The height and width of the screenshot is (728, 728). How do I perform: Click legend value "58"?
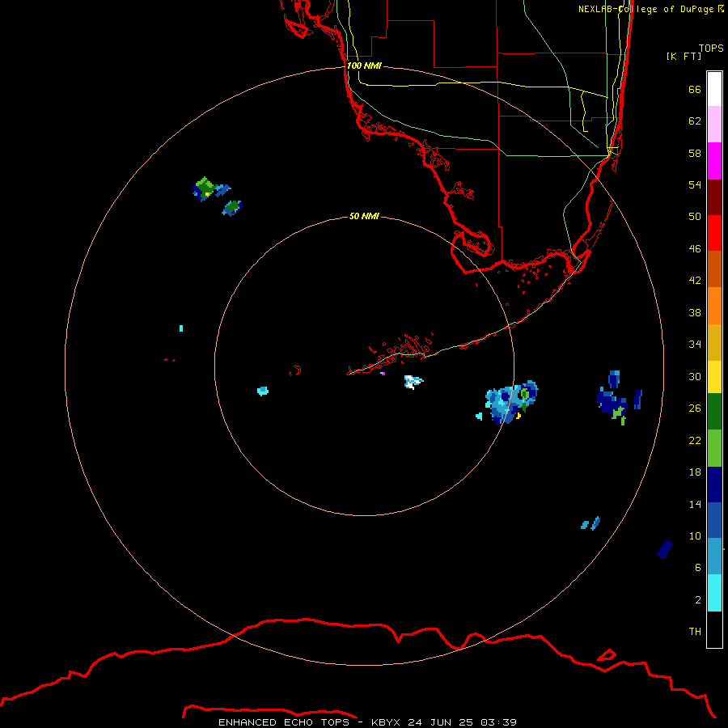pos(695,153)
